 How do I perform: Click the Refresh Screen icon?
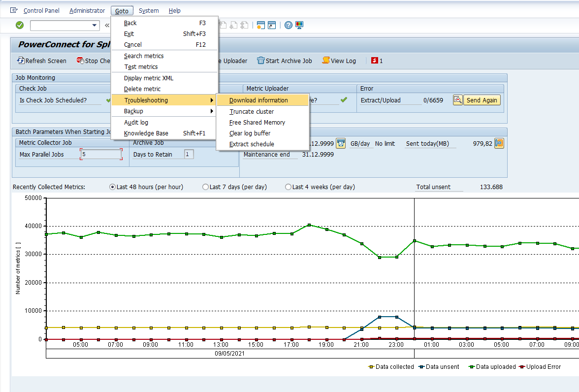(x=20, y=61)
